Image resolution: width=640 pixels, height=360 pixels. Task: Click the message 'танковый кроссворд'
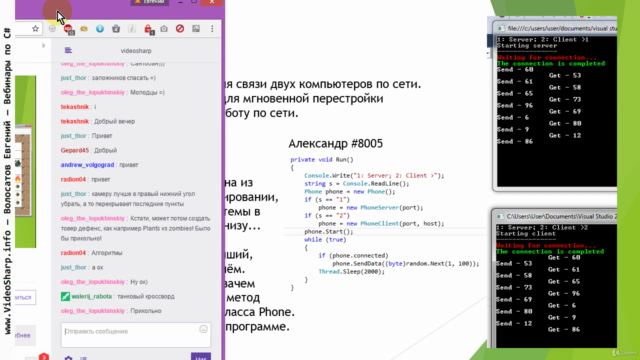pyautogui.click(x=146, y=296)
